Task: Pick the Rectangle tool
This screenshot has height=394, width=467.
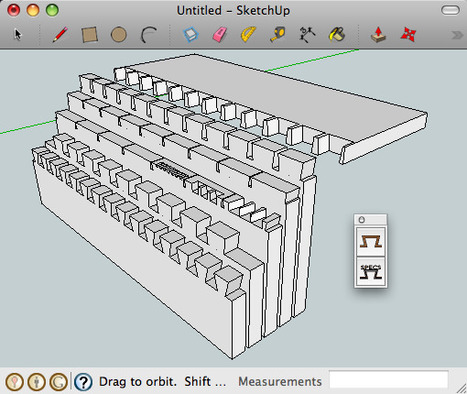Action: tap(89, 35)
